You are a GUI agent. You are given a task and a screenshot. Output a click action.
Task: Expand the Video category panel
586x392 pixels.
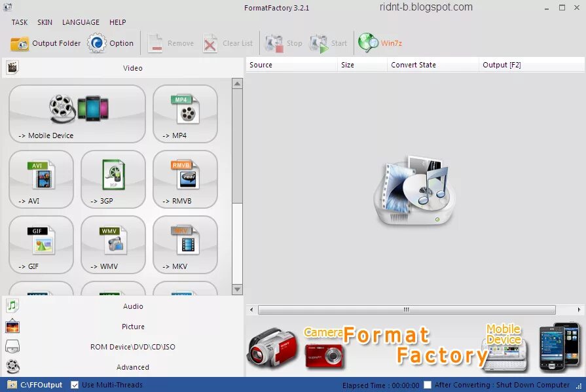pos(123,68)
